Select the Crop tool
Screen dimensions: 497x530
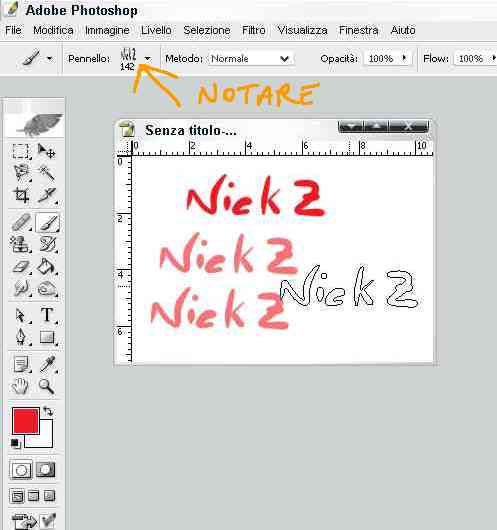click(21, 195)
